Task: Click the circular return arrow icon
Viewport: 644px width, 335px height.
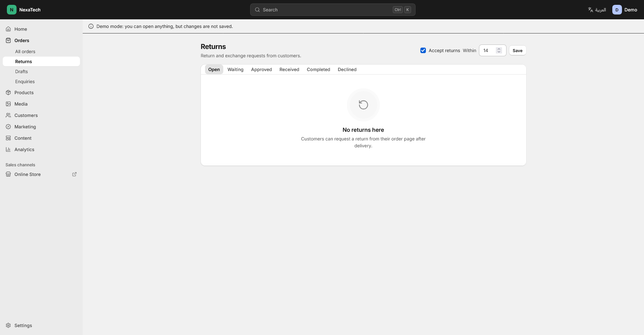Action: pos(363,105)
